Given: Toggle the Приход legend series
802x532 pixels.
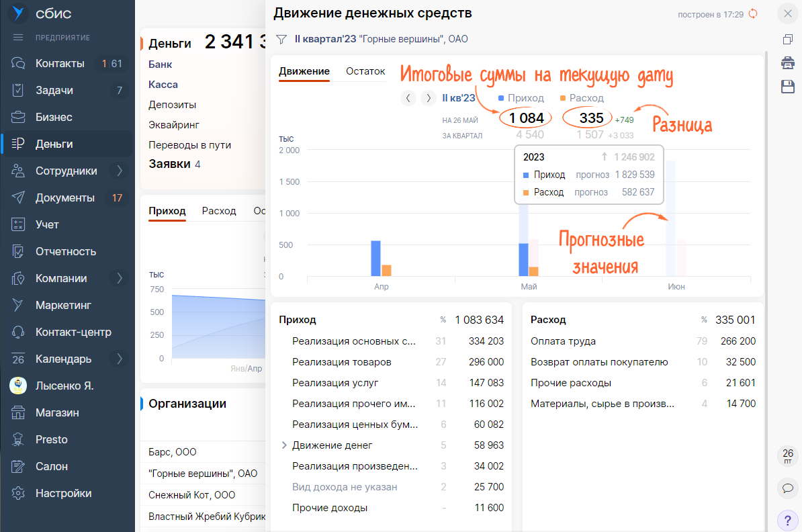Looking at the screenshot, I should pos(521,98).
